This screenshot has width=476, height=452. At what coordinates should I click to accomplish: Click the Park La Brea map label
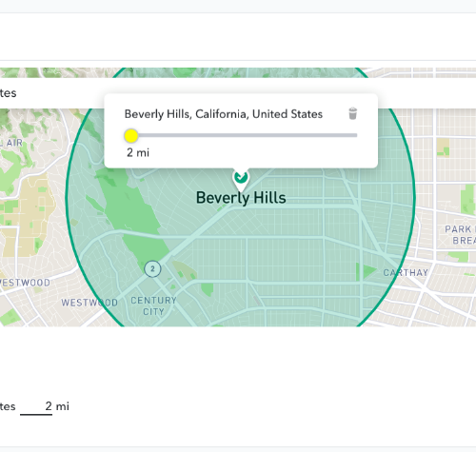pyautogui.click(x=460, y=235)
